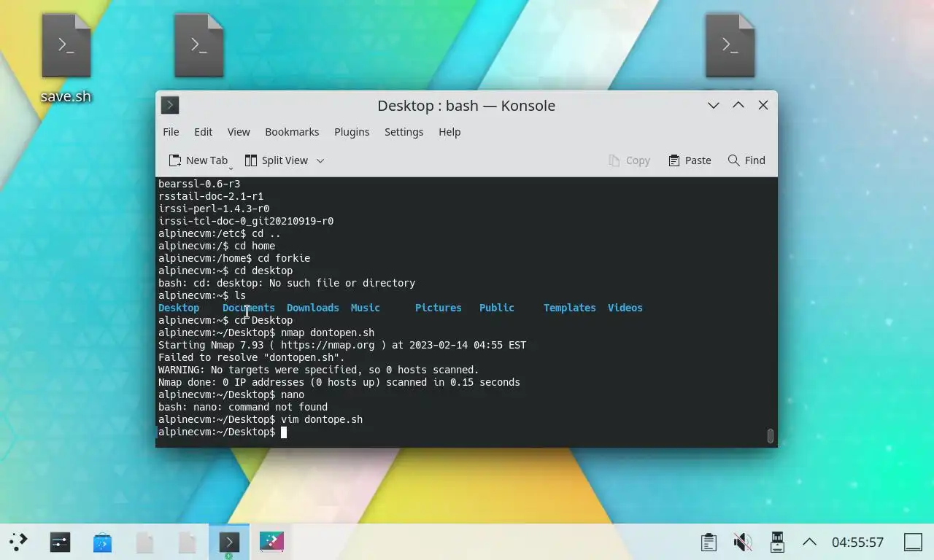Click Split View in the Konsole toolbar

276,160
